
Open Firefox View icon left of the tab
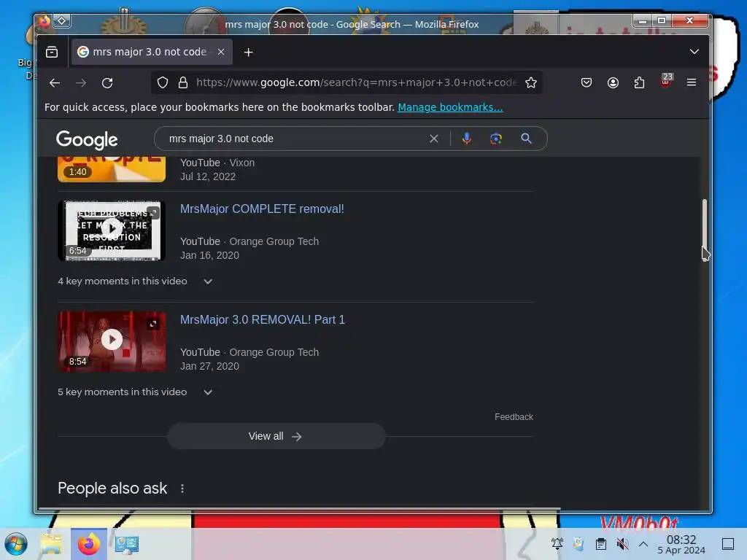[x=52, y=52]
